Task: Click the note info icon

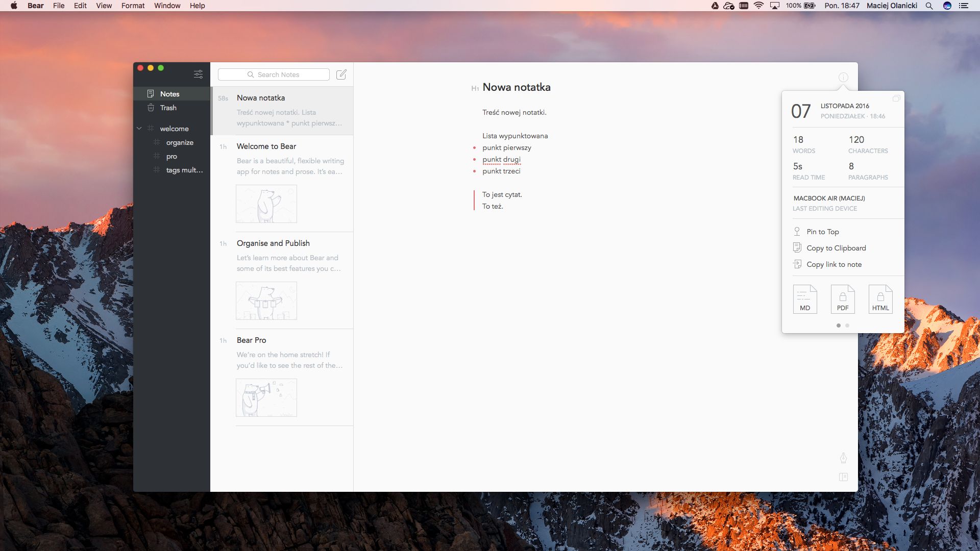Action: pyautogui.click(x=843, y=77)
